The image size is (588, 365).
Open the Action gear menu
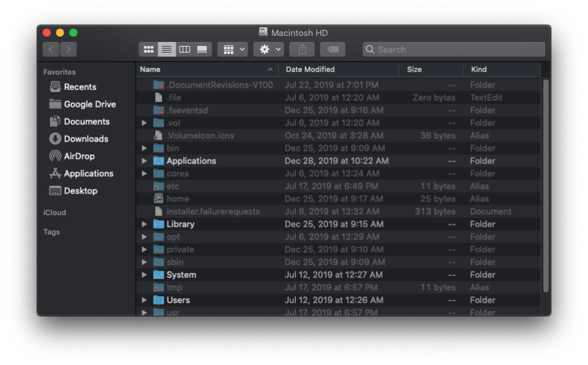(x=269, y=49)
